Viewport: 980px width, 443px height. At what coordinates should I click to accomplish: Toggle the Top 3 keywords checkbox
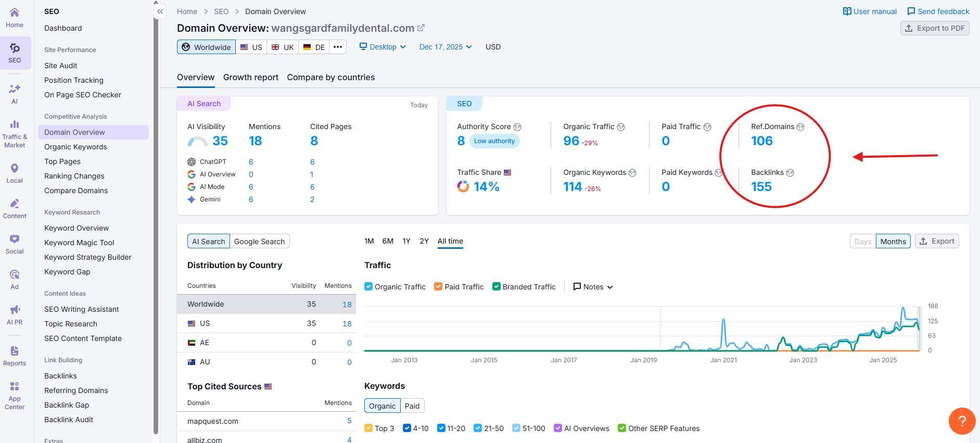coord(368,428)
